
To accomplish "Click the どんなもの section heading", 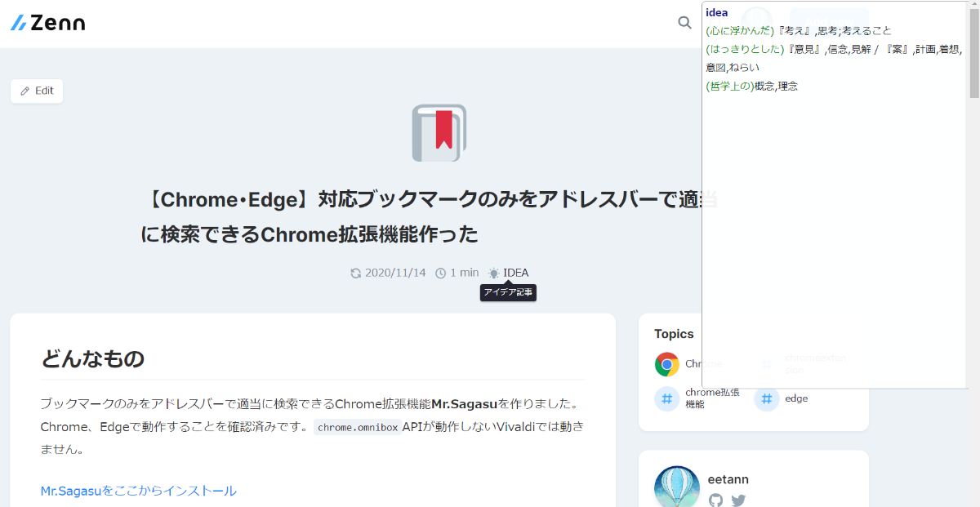I will (x=92, y=358).
